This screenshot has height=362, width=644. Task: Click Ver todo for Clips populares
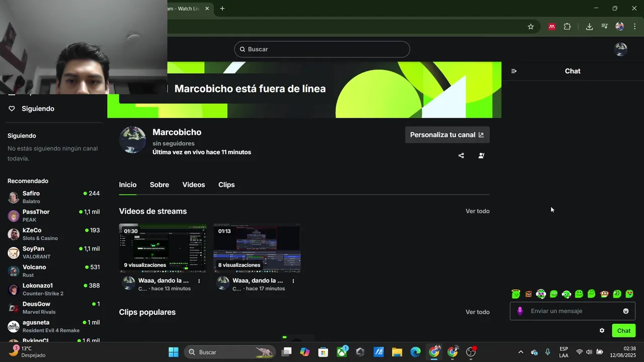point(477,312)
